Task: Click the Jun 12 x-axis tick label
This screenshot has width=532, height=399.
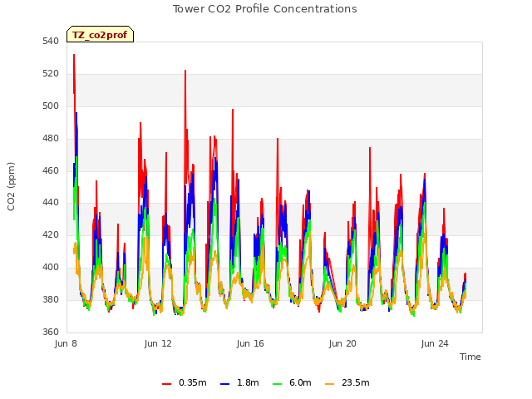Action: (x=158, y=343)
